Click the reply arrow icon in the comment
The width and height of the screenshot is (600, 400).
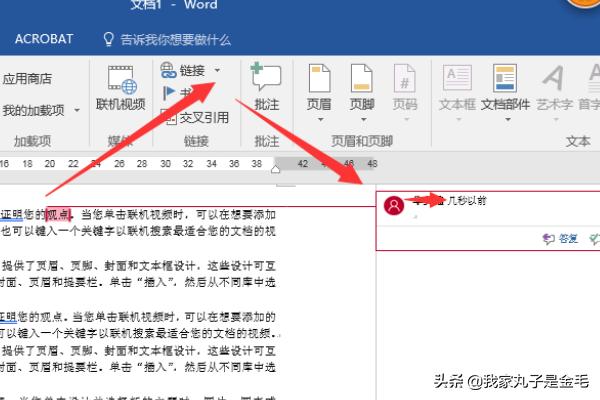coord(548,239)
